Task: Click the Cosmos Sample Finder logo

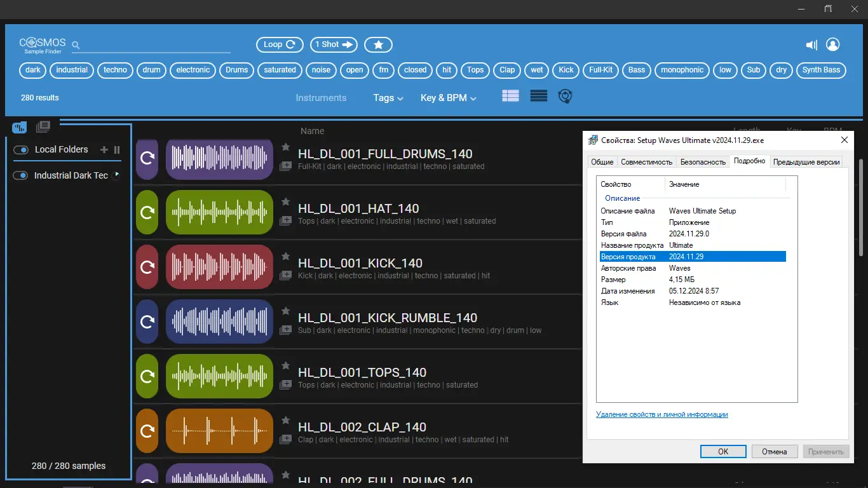Action: tap(43, 45)
